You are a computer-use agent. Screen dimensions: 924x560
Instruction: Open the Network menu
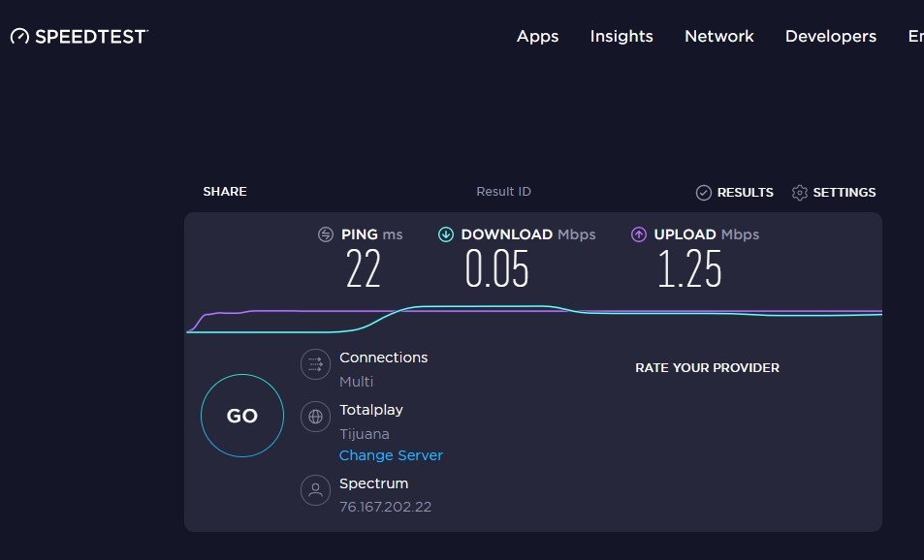[718, 37]
